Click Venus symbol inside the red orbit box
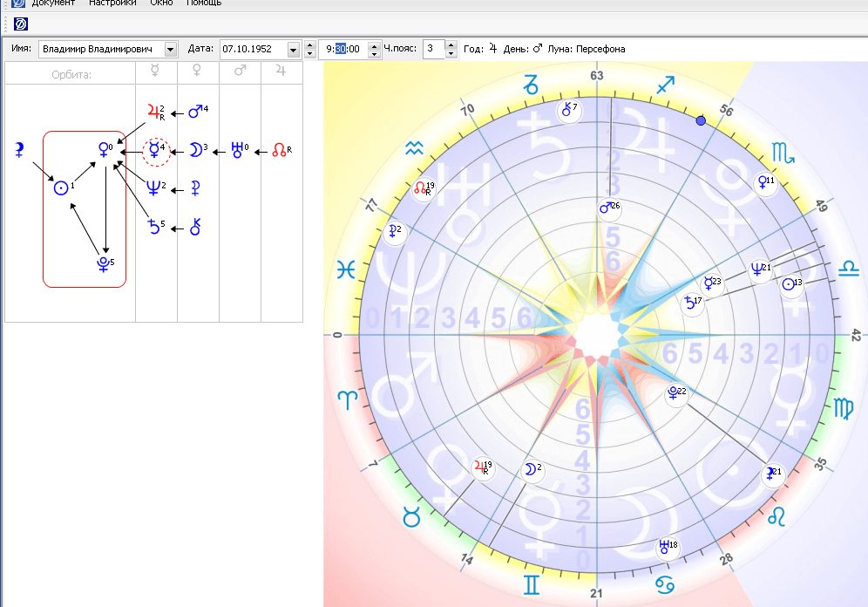This screenshot has height=607, width=868. [104, 149]
